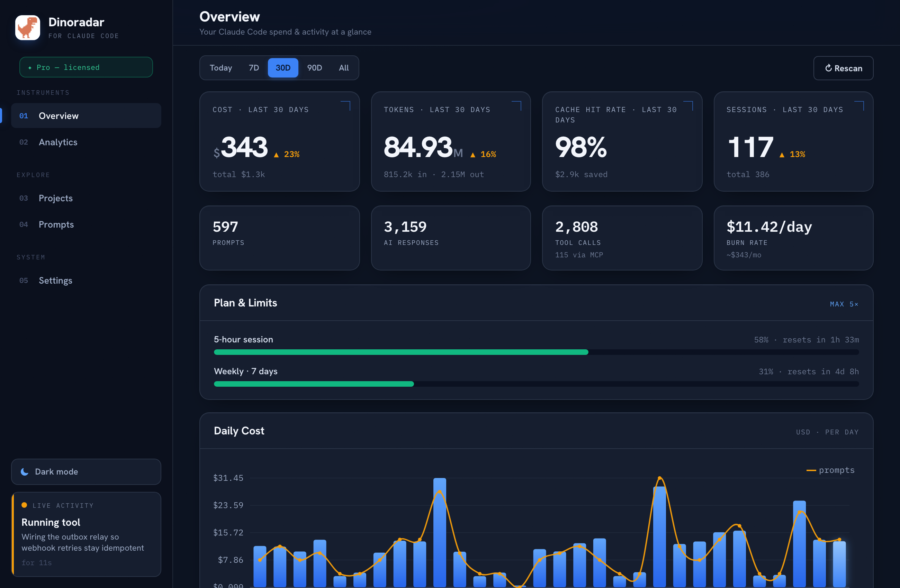Viewport: 900px width, 588px height.
Task: Click the Sessions card corner bracket icon
Action: point(859,105)
